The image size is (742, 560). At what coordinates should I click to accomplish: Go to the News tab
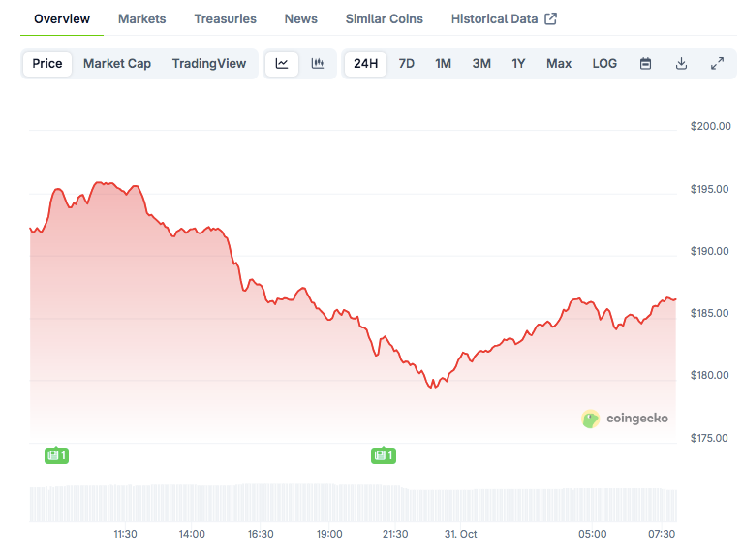(x=300, y=18)
